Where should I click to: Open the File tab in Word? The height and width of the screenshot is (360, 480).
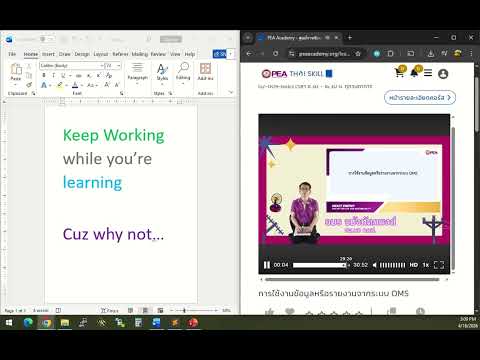[12, 54]
